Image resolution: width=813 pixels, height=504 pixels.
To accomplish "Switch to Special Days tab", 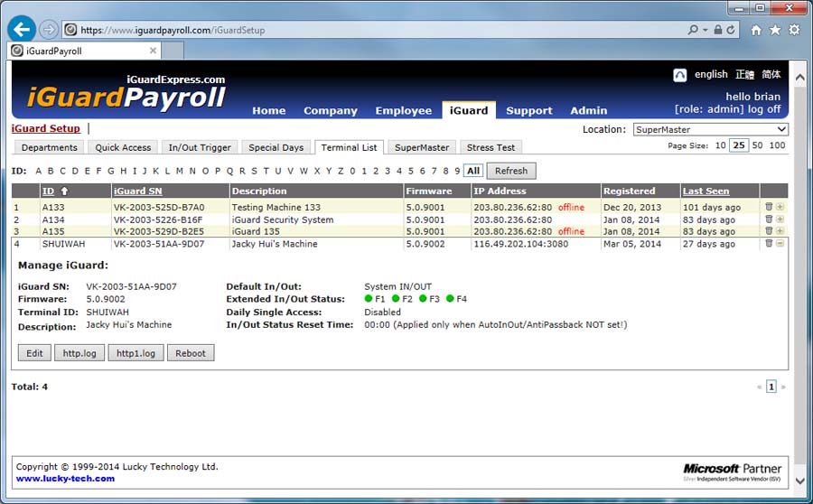I will coord(276,147).
